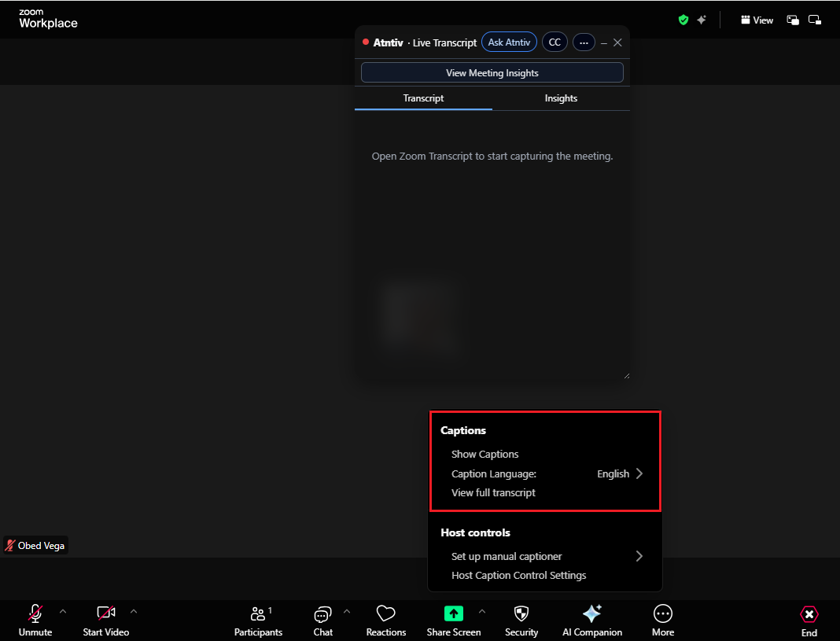Click the CC icon in the transcript header
The image size is (840, 641).
(554, 42)
